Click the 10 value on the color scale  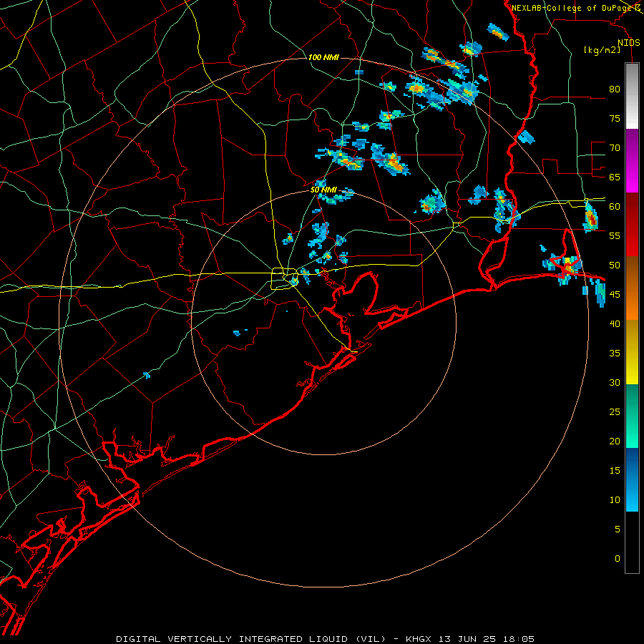(615, 500)
